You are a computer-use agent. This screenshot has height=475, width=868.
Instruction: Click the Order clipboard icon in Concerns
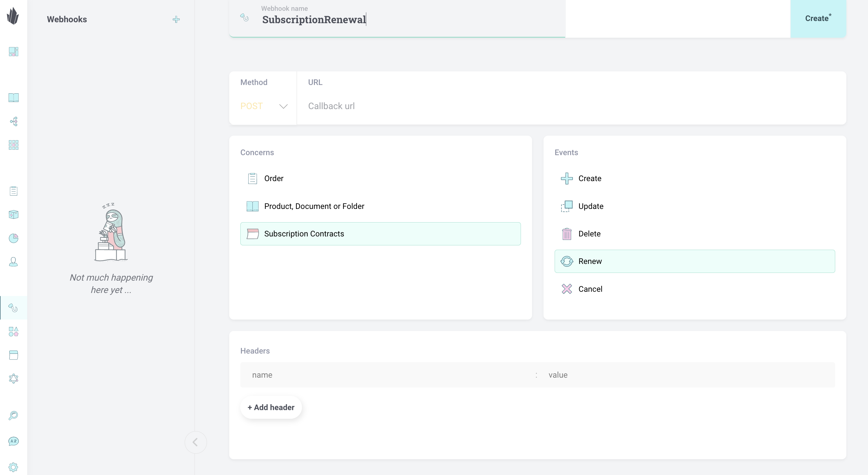(252, 178)
